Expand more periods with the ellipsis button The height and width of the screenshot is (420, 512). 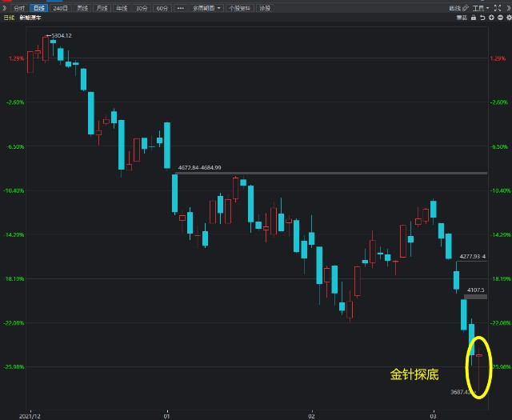pos(180,8)
